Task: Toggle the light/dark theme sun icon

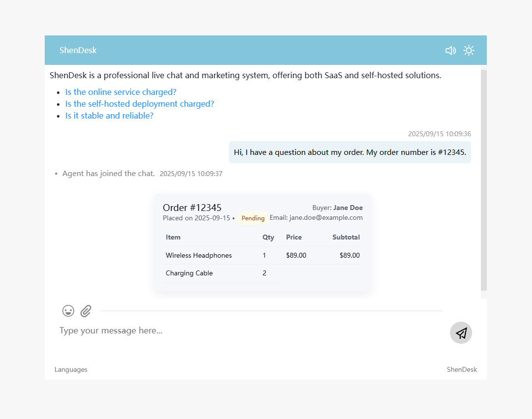Action: tap(469, 51)
